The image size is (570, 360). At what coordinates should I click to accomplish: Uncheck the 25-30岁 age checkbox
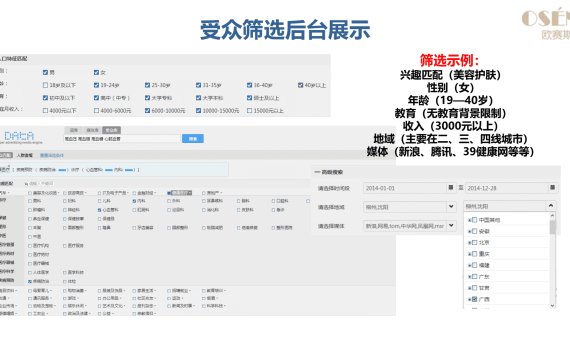[147, 85]
